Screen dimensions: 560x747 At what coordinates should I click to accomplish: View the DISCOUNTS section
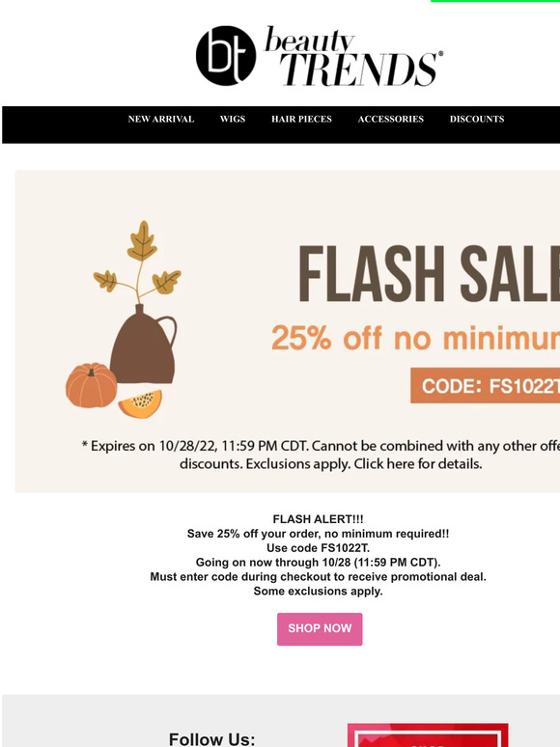(x=477, y=119)
